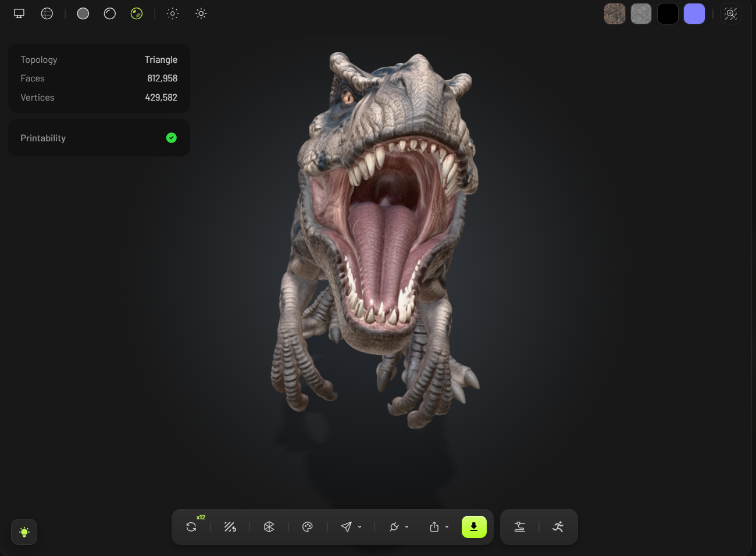The width and height of the screenshot is (756, 556).
Task: Click the green Printability check mark
Action: 172,138
